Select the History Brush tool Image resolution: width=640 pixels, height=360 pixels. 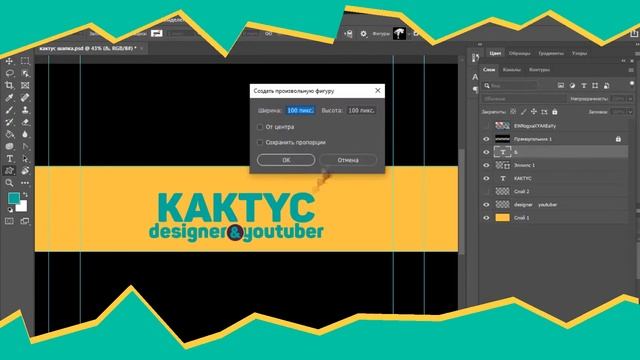(9, 122)
